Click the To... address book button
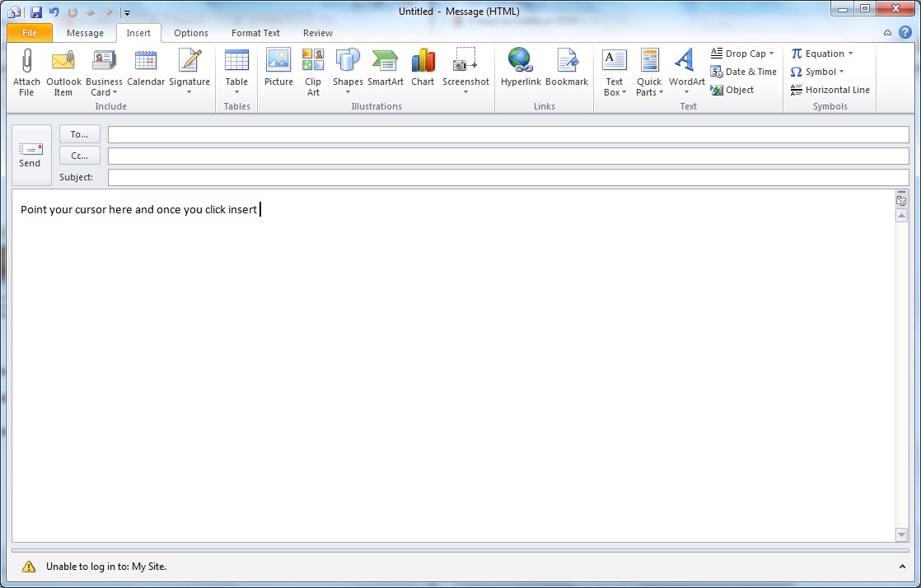 click(79, 134)
